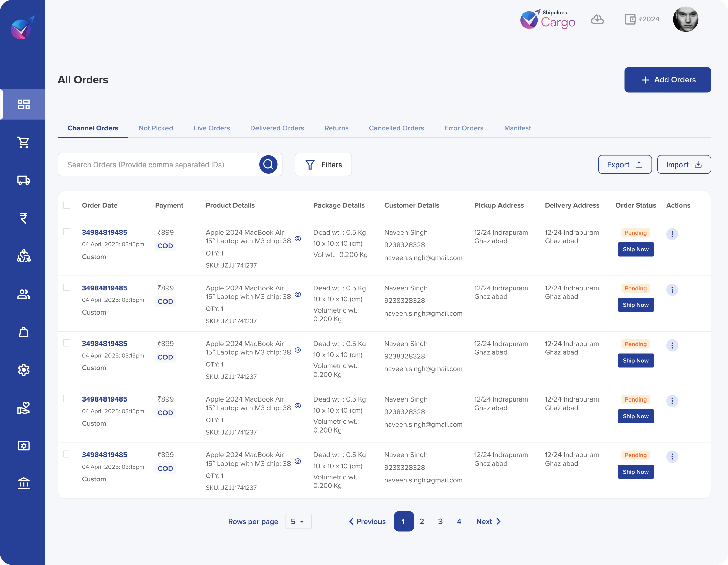Toggle the select-all checkbox in table header
The image size is (728, 565).
[67, 205]
